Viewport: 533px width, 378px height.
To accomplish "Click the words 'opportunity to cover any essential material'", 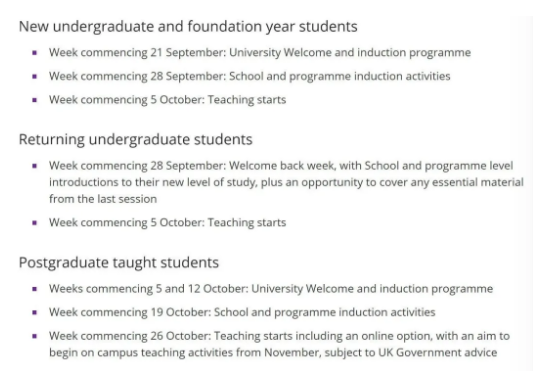I will point(412,182).
